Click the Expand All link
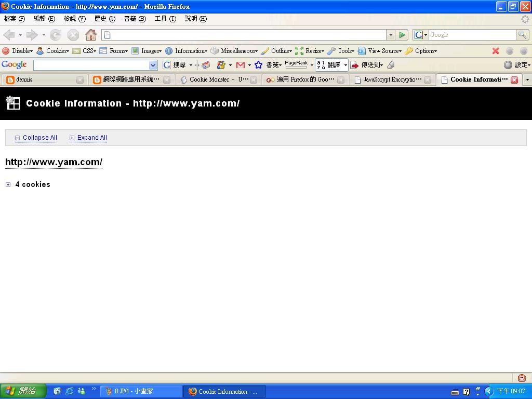Viewport: 532px width, 399px height. click(x=88, y=138)
